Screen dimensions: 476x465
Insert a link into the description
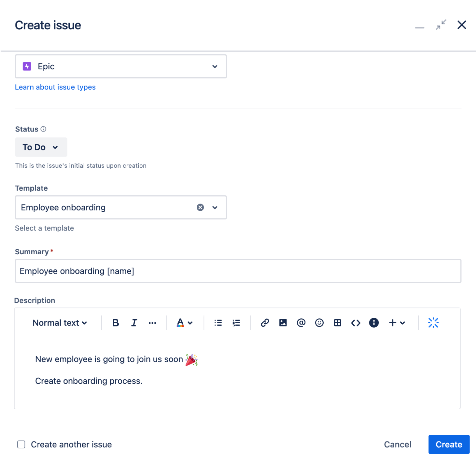coord(265,323)
